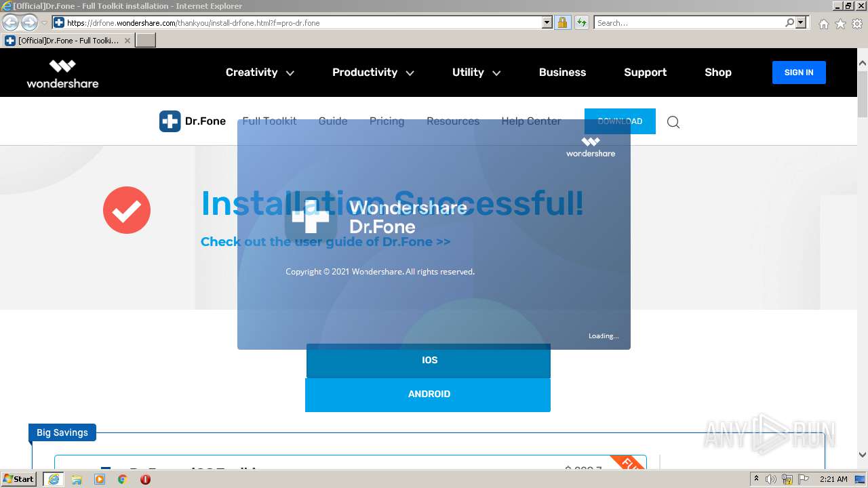Open the Resources nav link

pos(453,121)
